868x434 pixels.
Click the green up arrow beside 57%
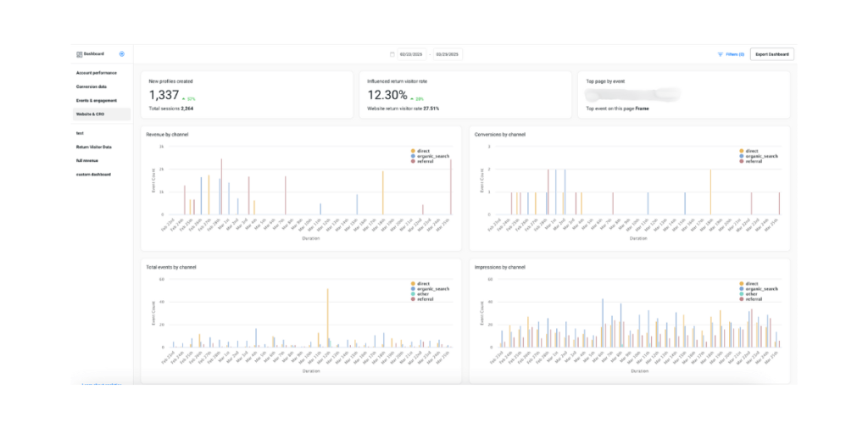(184, 98)
